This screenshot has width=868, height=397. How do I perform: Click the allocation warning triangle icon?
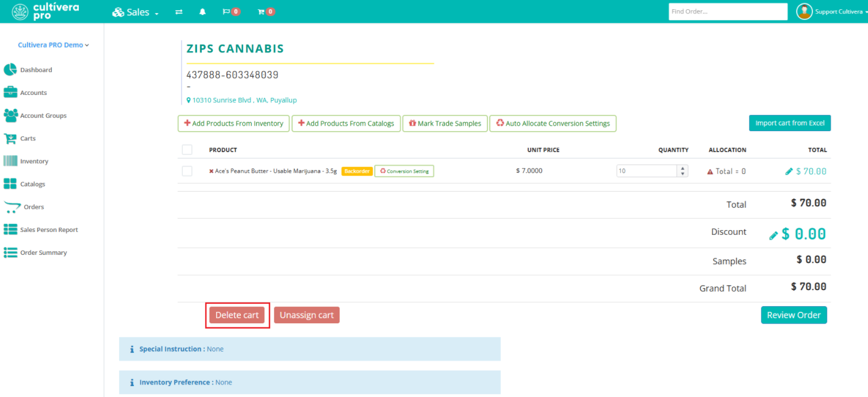click(x=710, y=171)
